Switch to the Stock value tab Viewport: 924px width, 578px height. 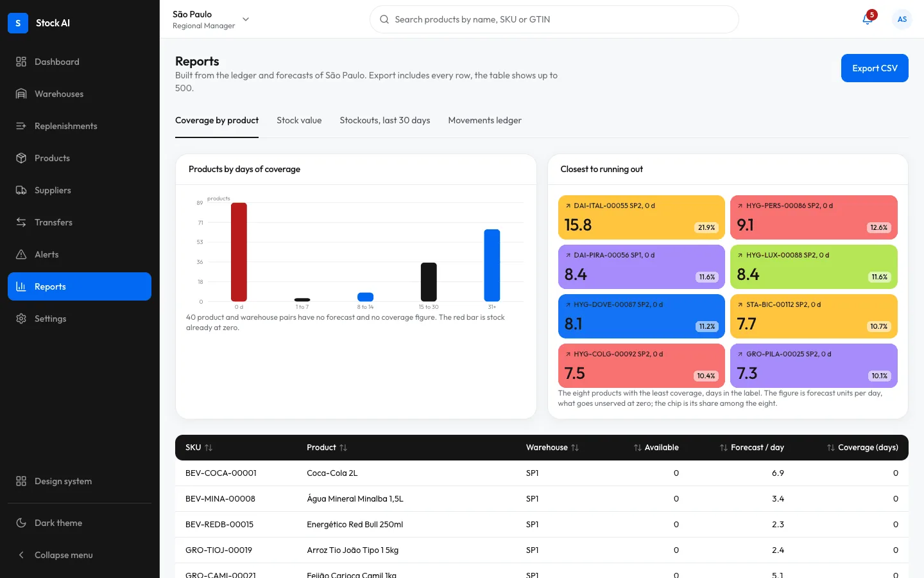[299, 121]
